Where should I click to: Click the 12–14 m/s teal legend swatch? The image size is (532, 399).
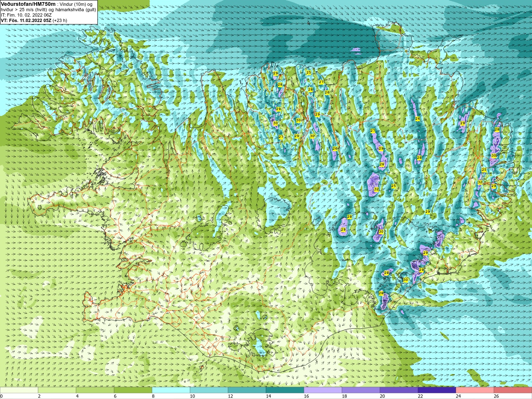(247, 390)
